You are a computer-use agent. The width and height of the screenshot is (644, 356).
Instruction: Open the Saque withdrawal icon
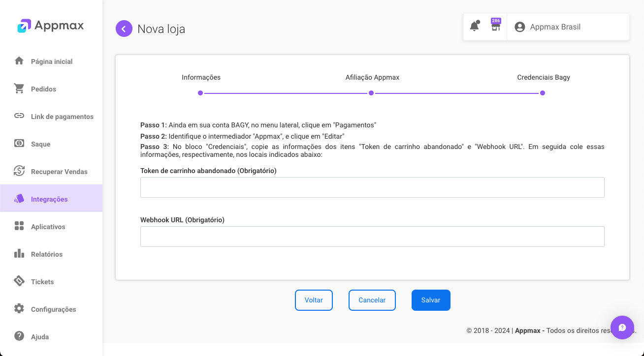19,144
